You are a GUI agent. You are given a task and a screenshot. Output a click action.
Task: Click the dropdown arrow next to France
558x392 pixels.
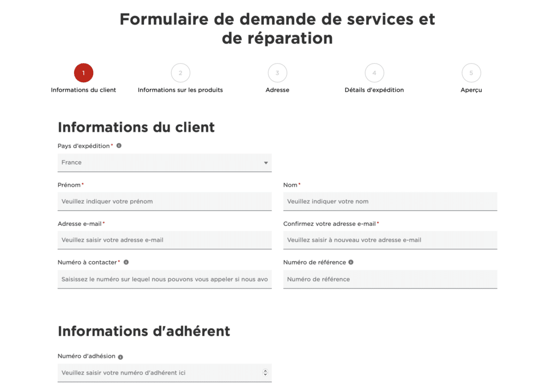[x=265, y=162]
